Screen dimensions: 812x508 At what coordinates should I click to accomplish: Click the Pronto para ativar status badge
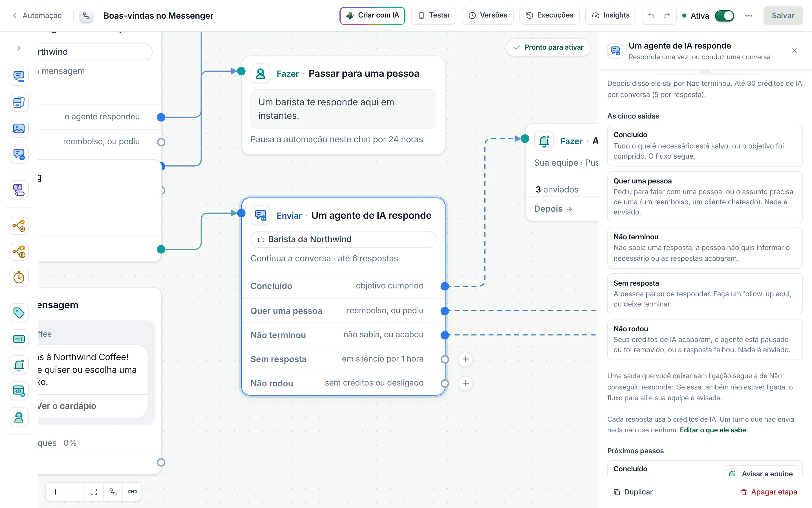point(548,47)
